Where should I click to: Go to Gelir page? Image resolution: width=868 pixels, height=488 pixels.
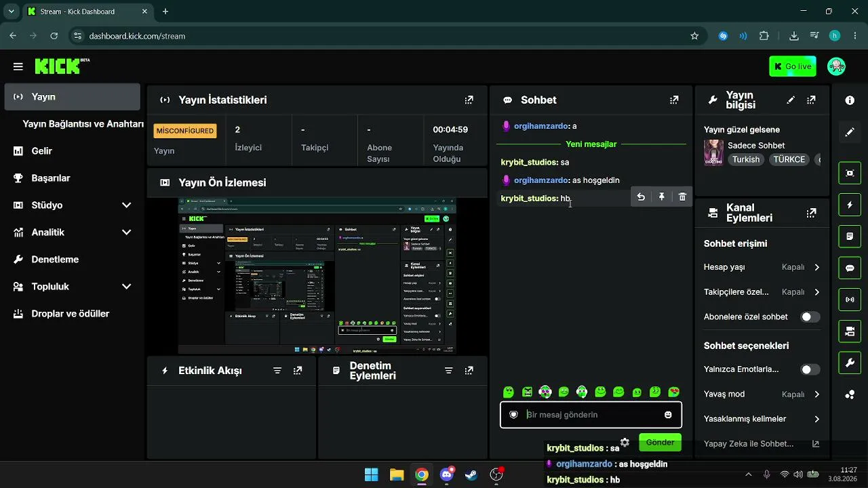tap(73, 151)
